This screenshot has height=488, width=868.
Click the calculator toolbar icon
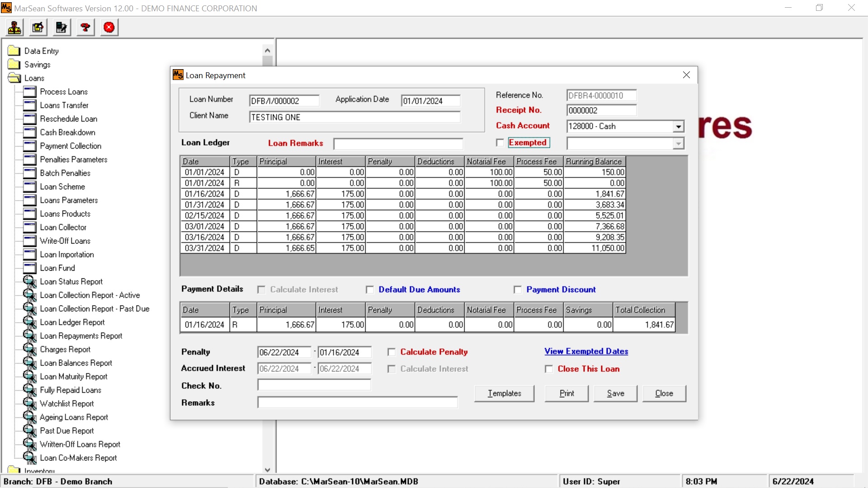tap(61, 28)
